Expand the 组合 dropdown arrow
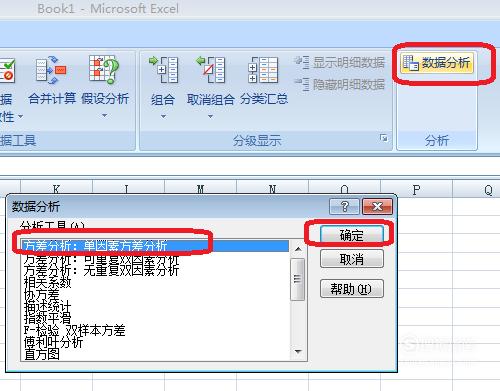500x391 pixels. point(163,116)
